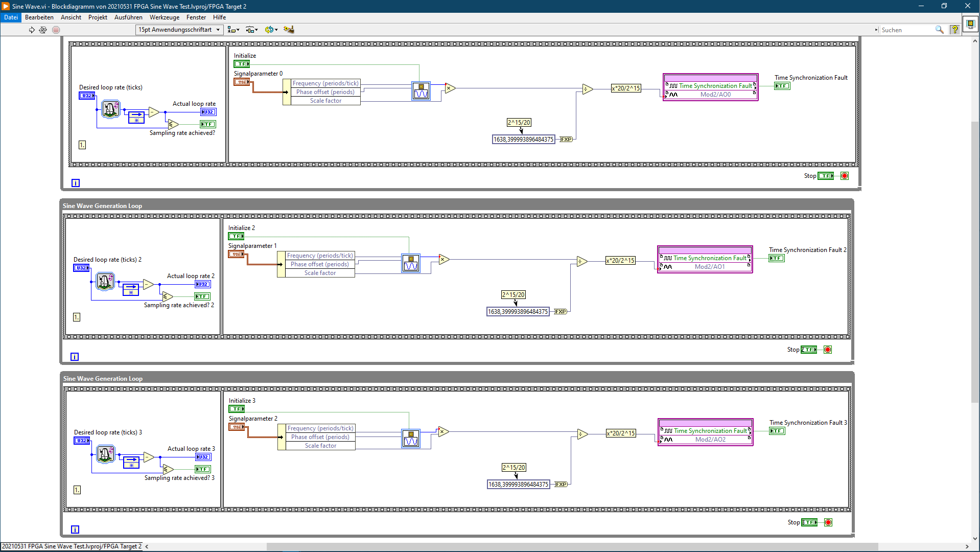The width and height of the screenshot is (980, 552).
Task: Select the Actual loop rate 3 U32 indicator terminal
Action: pos(203,457)
